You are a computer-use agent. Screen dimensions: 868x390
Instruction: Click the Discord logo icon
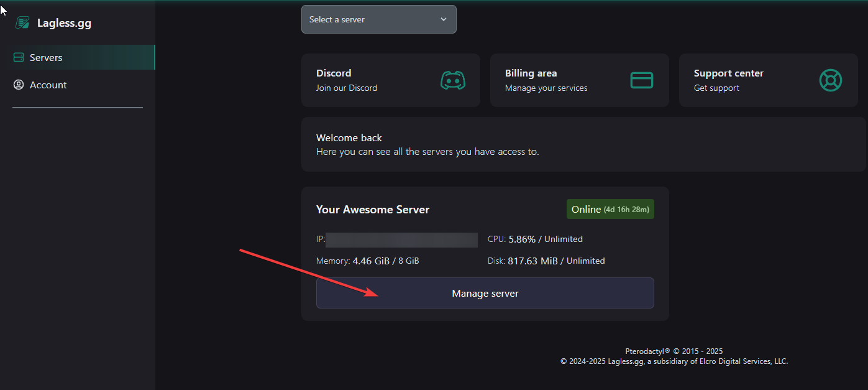click(453, 80)
